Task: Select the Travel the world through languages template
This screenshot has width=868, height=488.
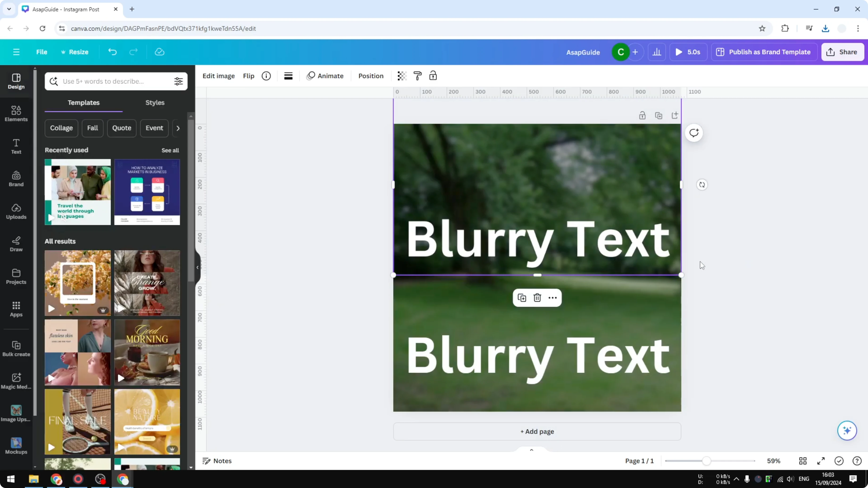Action: [78, 192]
